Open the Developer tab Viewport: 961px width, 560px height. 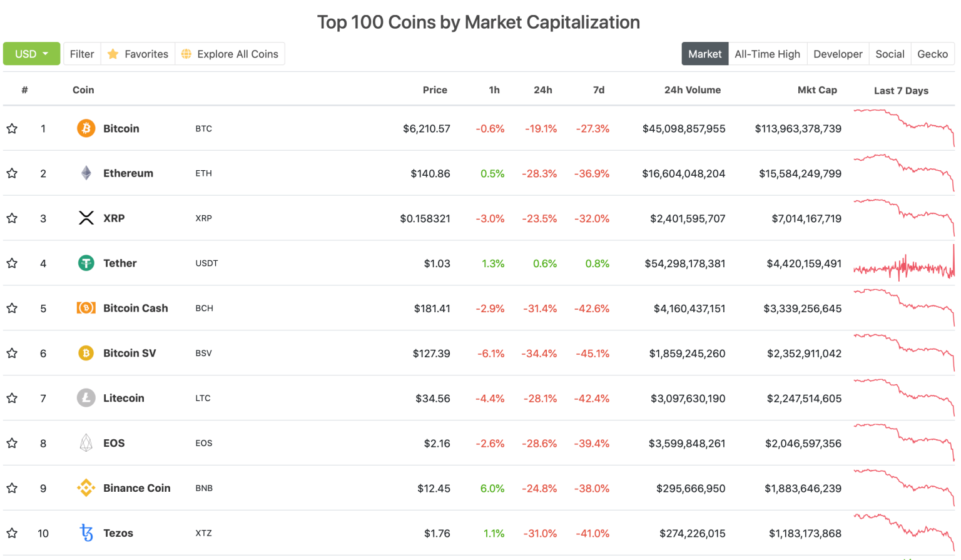point(838,54)
